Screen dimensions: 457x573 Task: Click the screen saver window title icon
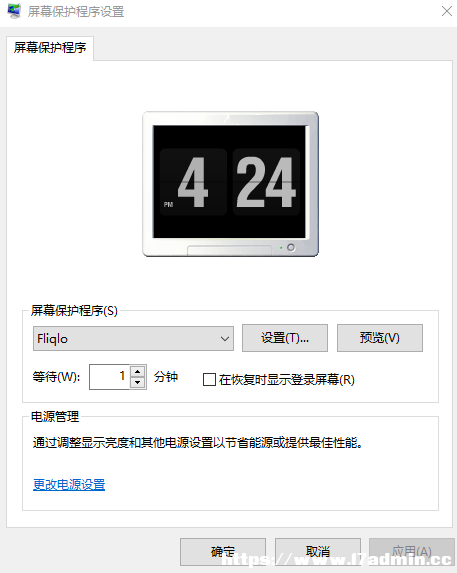[15, 11]
